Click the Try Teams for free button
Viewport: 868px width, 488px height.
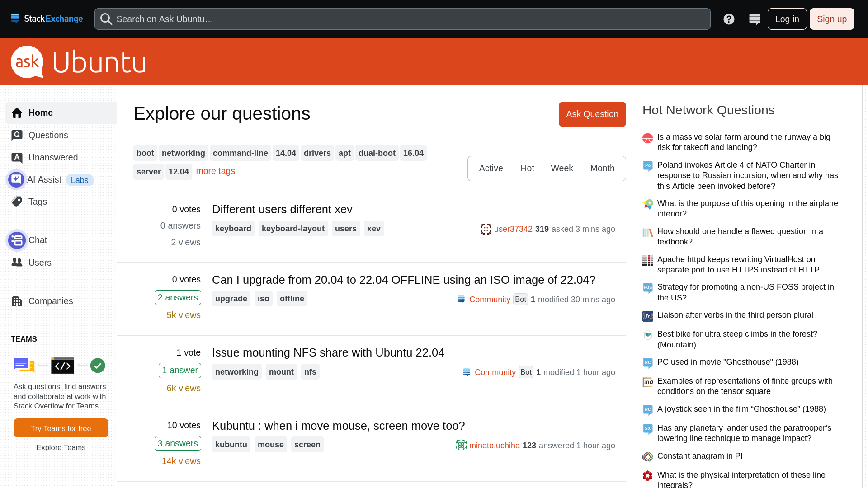[x=61, y=428]
